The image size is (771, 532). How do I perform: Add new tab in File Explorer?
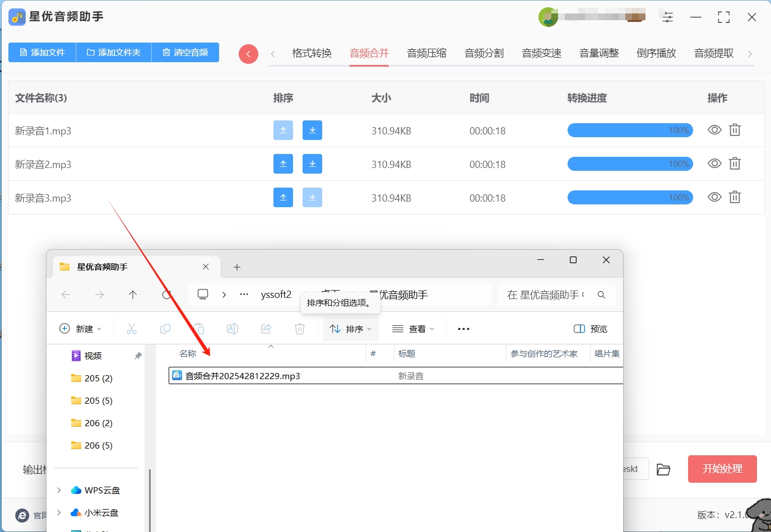point(237,267)
